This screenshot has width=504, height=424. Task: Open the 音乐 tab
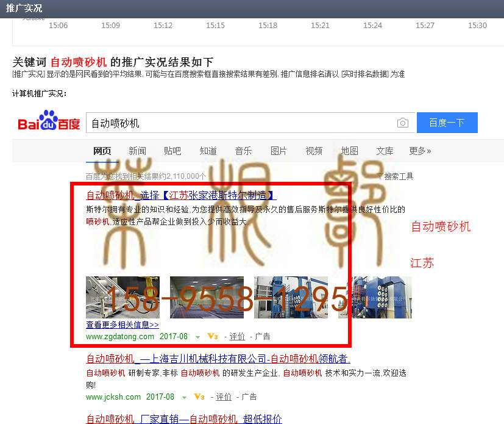[x=243, y=151]
